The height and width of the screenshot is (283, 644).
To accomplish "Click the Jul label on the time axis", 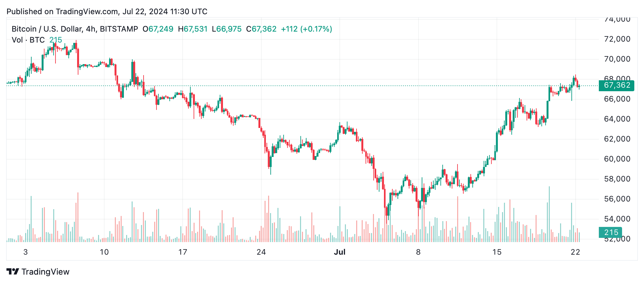I will pyautogui.click(x=340, y=252).
